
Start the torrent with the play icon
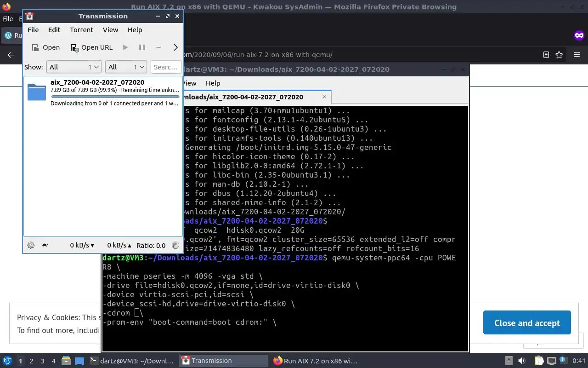click(x=125, y=47)
